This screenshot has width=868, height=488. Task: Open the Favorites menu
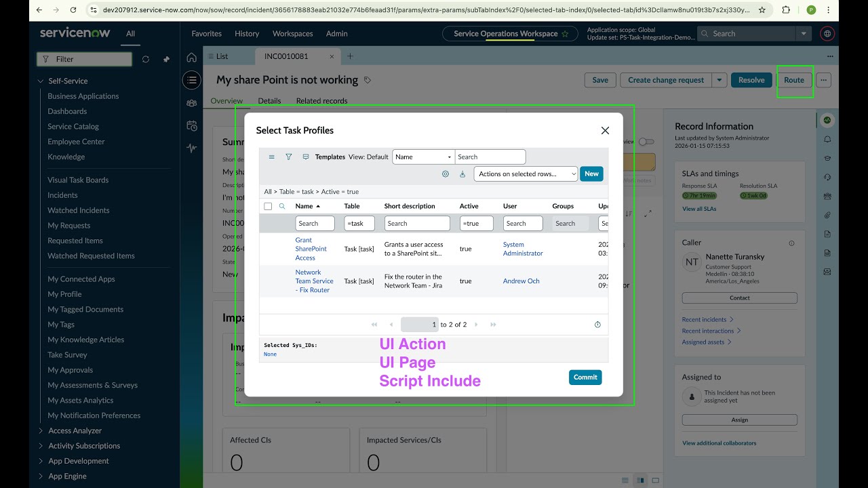[206, 33]
